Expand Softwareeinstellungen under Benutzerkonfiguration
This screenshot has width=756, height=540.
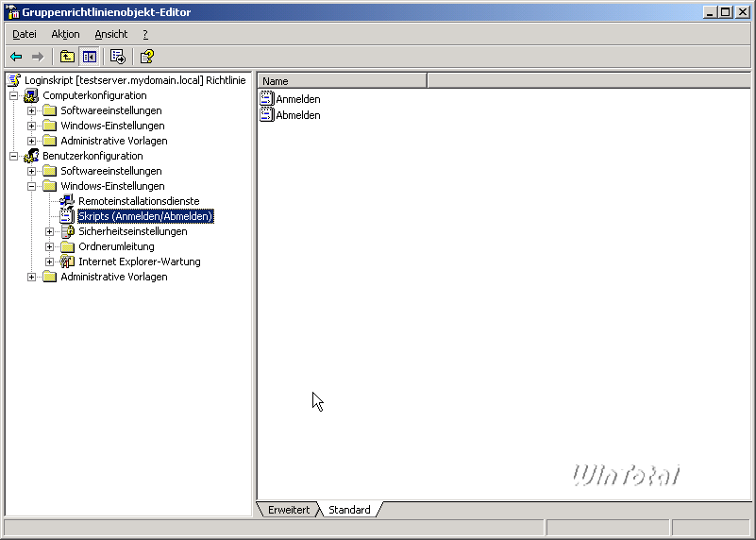point(31,171)
